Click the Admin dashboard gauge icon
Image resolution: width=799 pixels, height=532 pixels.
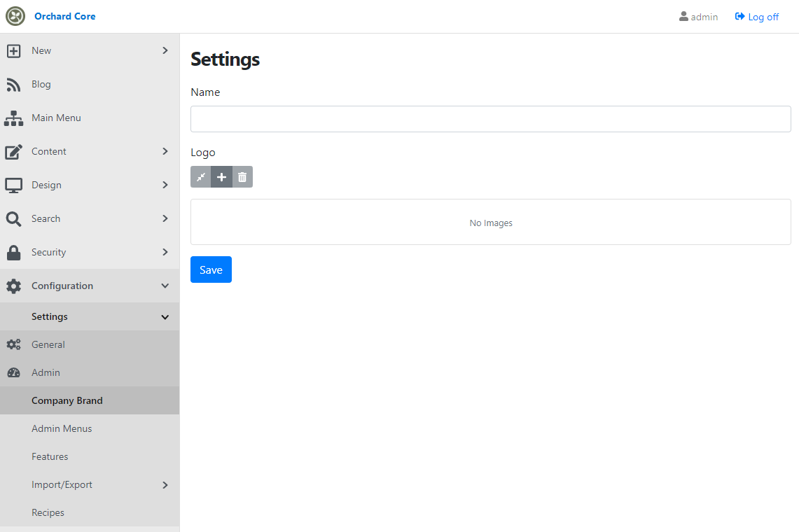click(14, 372)
